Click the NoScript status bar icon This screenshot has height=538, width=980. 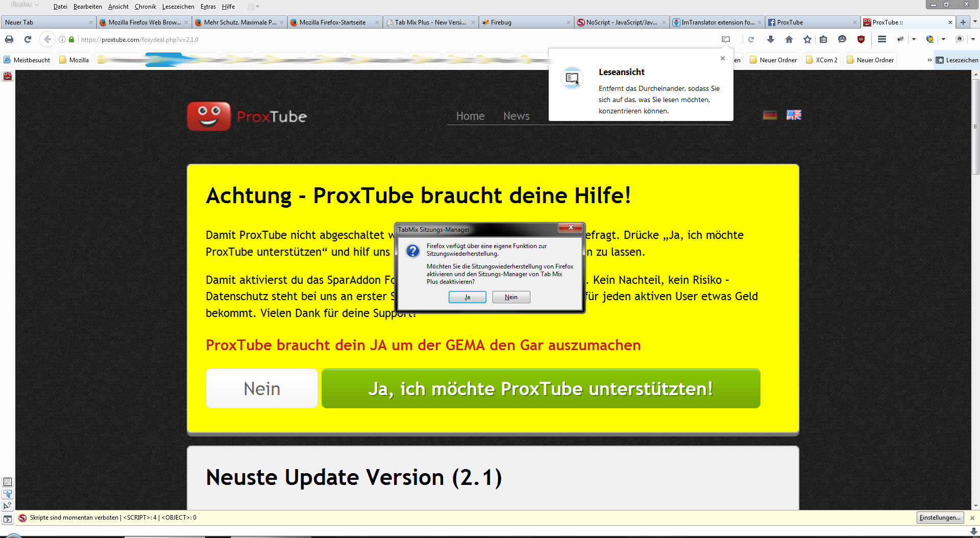pyautogui.click(x=22, y=518)
